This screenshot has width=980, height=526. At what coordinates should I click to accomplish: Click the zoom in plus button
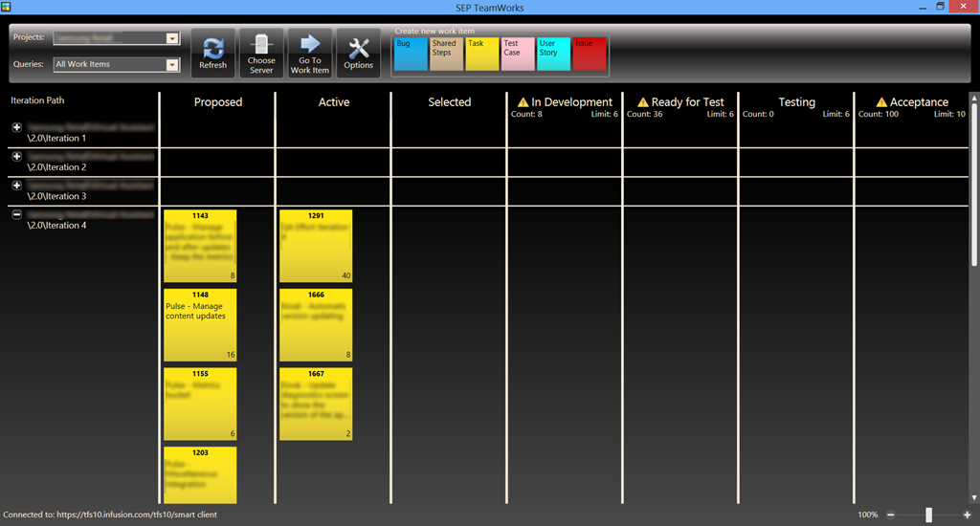click(967, 515)
